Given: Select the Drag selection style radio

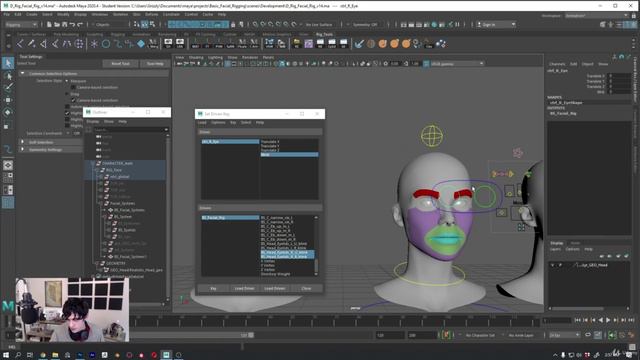Looking at the screenshot, I should pos(67,94).
